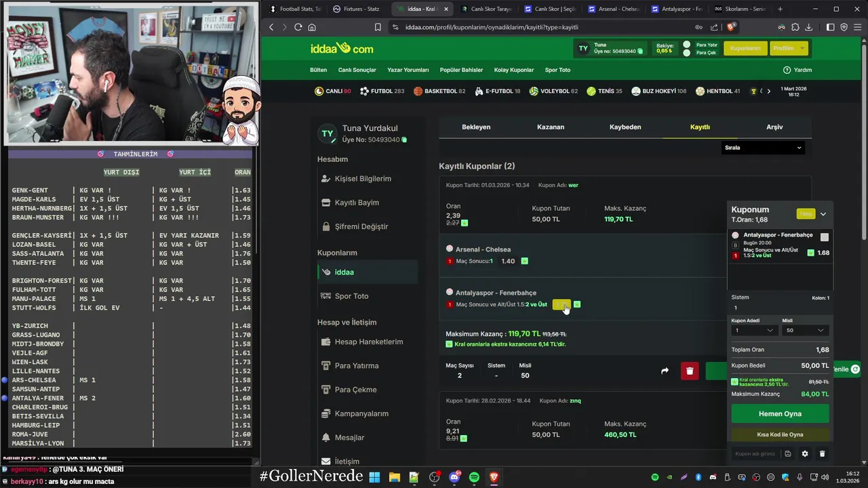
Task: Click the Windows Start button
Action: 374,477
